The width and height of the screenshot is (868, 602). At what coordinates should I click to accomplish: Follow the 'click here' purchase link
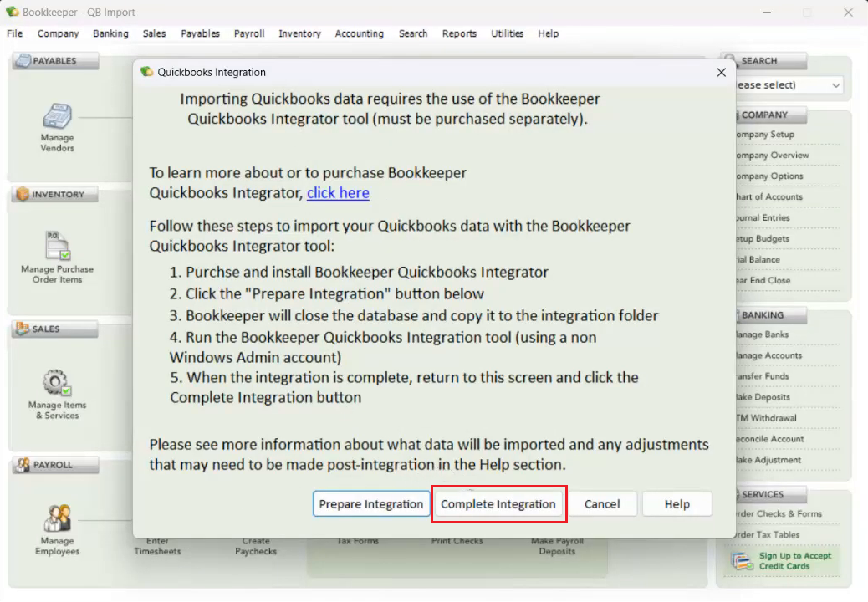click(x=338, y=192)
